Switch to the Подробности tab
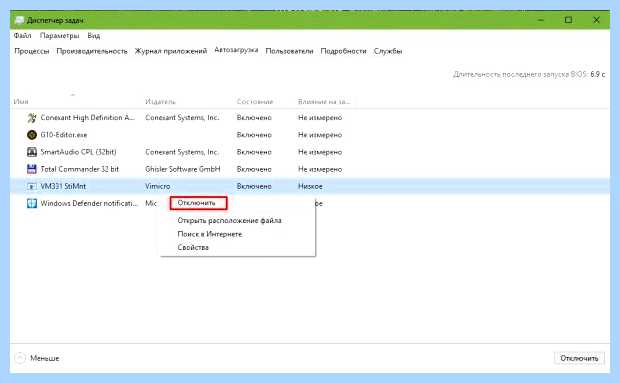The height and width of the screenshot is (383, 620). pyautogui.click(x=343, y=51)
